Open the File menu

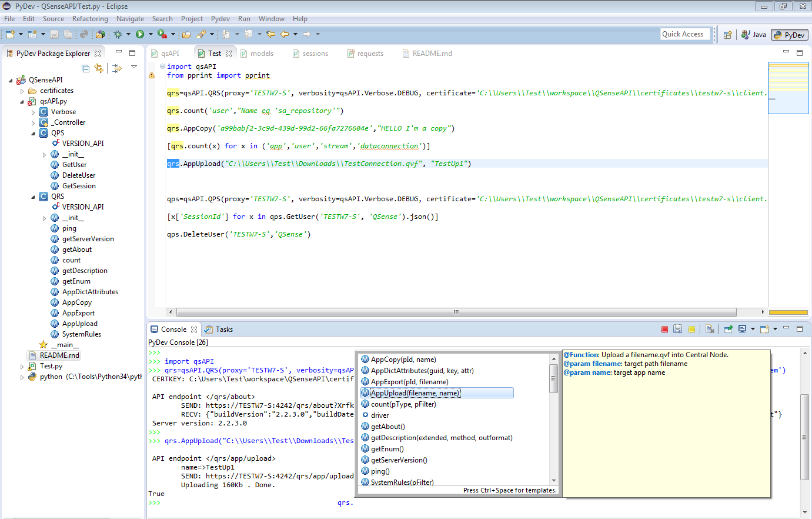(x=9, y=19)
